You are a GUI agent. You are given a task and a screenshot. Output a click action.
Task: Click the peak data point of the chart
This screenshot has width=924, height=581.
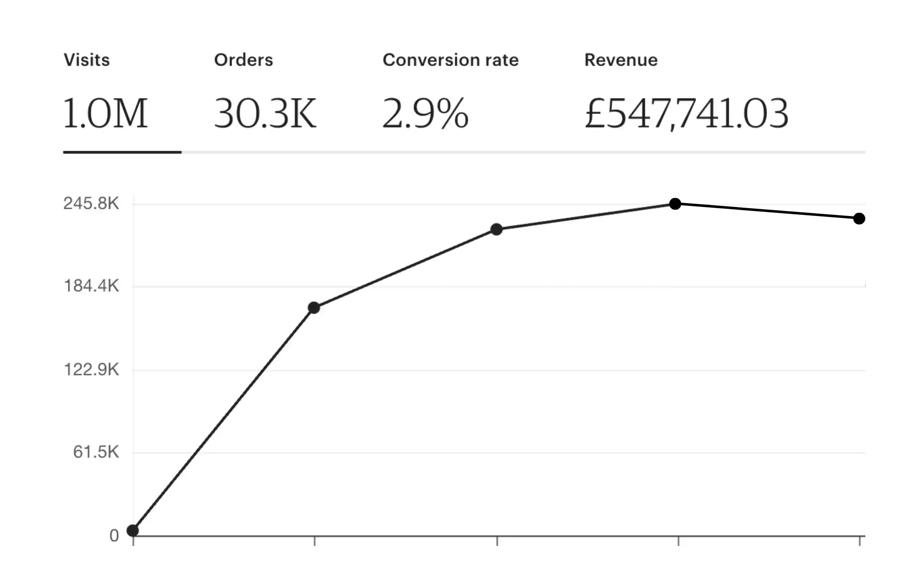(675, 204)
